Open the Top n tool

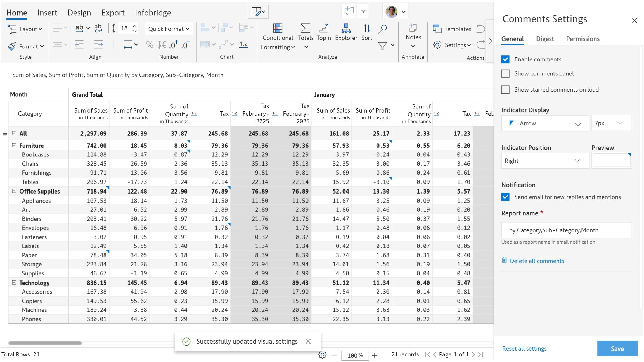[324, 28]
